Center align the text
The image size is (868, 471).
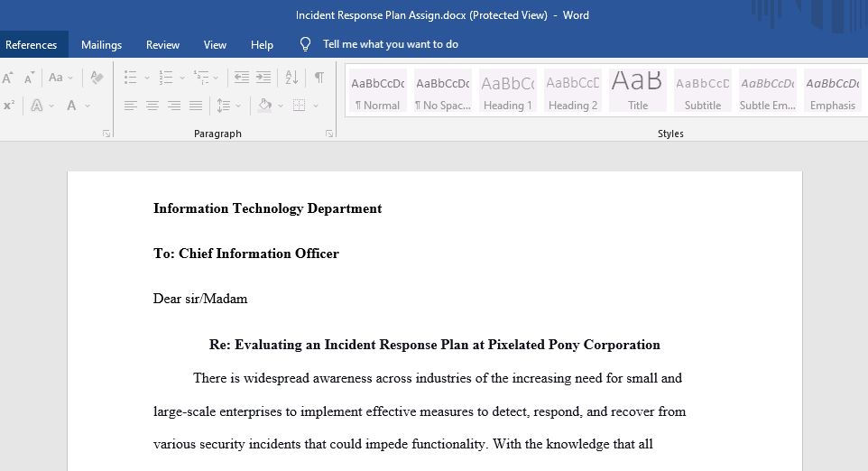tap(152, 106)
